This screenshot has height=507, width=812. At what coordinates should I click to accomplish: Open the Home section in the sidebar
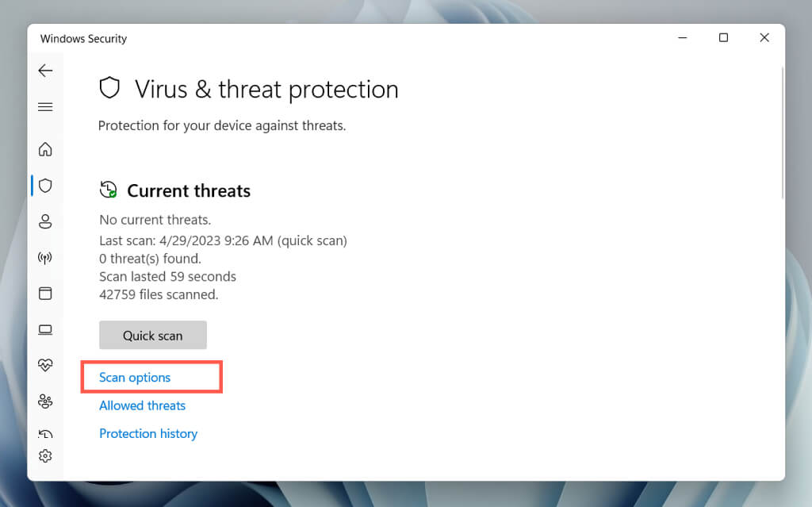point(45,149)
